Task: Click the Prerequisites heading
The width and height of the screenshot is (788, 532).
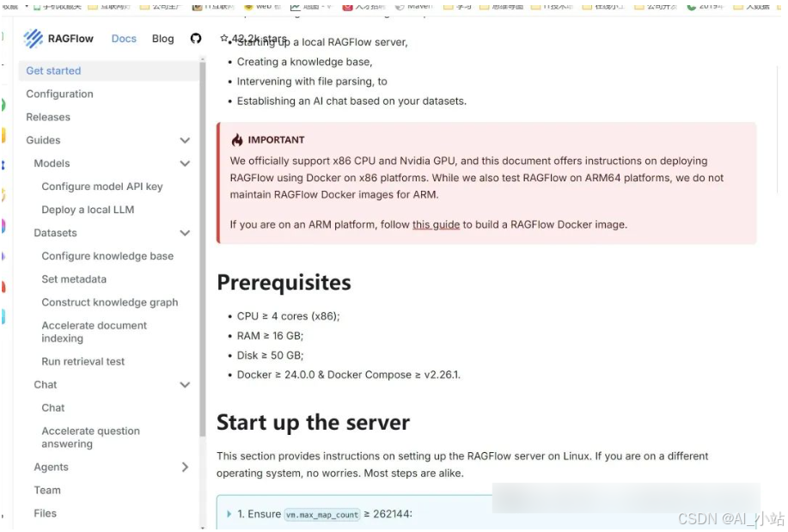Action: (284, 283)
